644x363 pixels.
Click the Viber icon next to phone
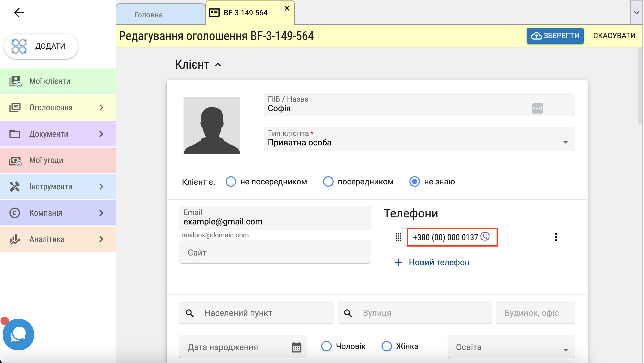[485, 237]
